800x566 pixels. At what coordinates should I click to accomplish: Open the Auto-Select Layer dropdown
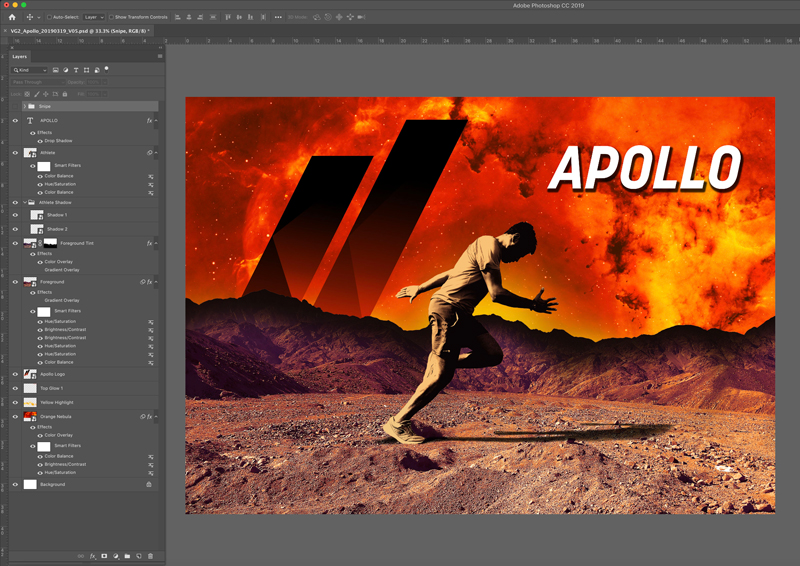click(93, 17)
